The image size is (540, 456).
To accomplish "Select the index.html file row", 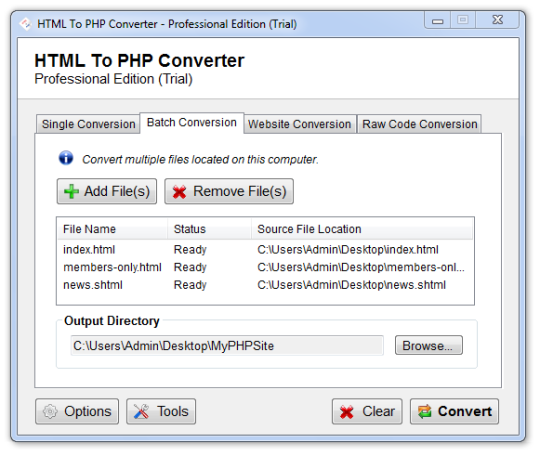I will coord(265,250).
